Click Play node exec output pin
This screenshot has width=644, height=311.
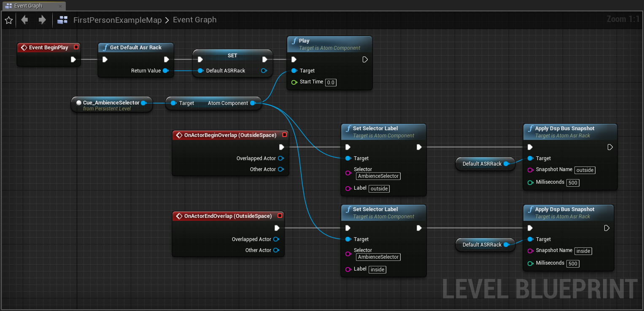[x=365, y=59]
